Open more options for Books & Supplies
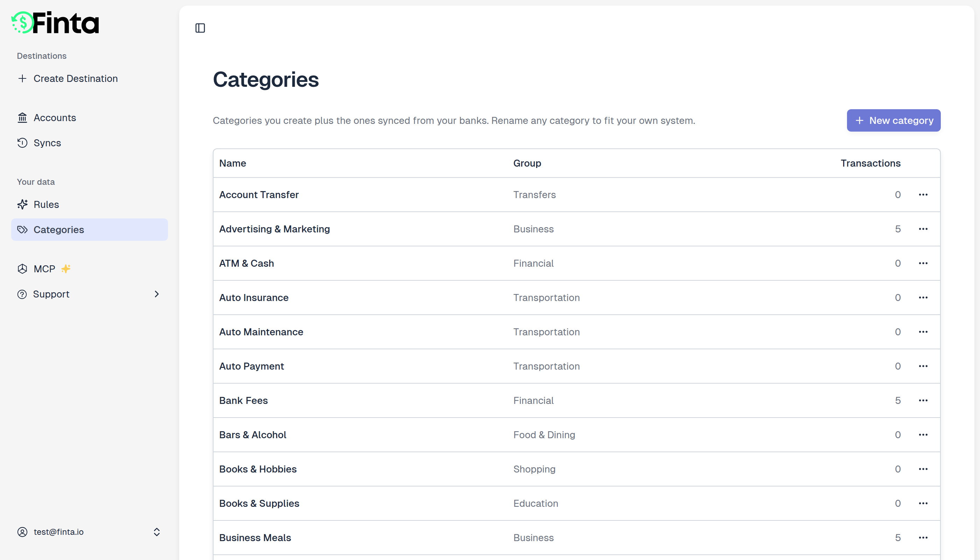This screenshot has width=980, height=560. point(923,503)
